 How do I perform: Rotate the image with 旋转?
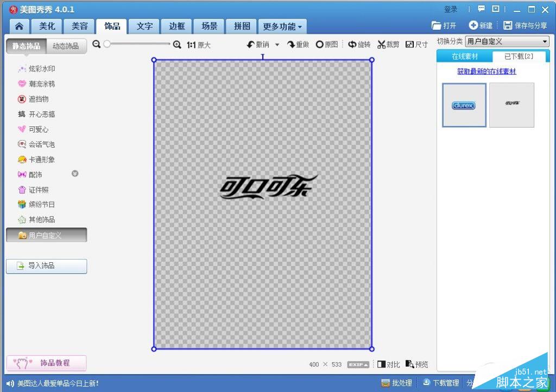click(x=359, y=45)
